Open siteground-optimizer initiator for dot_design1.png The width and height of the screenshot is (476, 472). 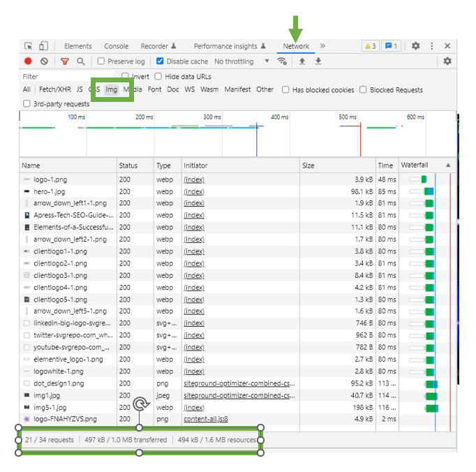pyautogui.click(x=239, y=383)
